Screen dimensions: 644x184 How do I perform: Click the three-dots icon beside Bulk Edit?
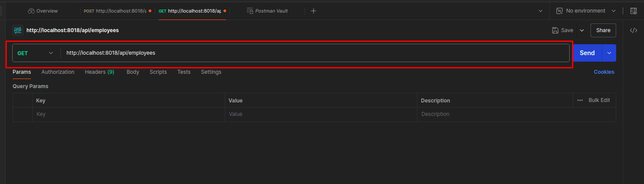pyautogui.click(x=580, y=100)
